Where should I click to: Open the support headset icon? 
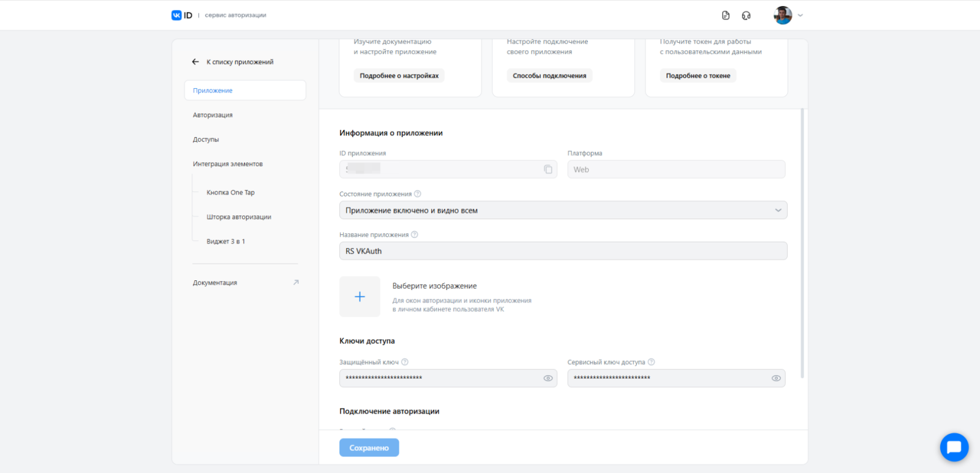(x=746, y=15)
